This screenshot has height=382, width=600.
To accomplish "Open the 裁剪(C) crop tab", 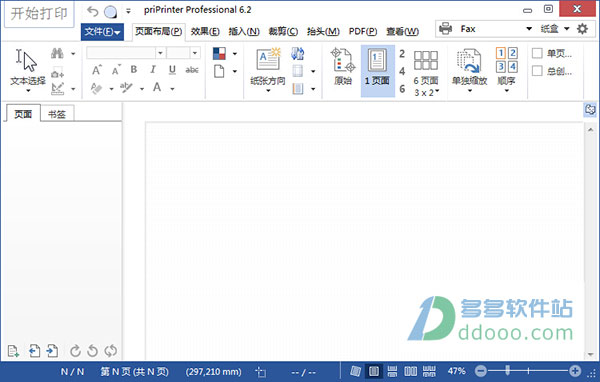I will point(283,31).
